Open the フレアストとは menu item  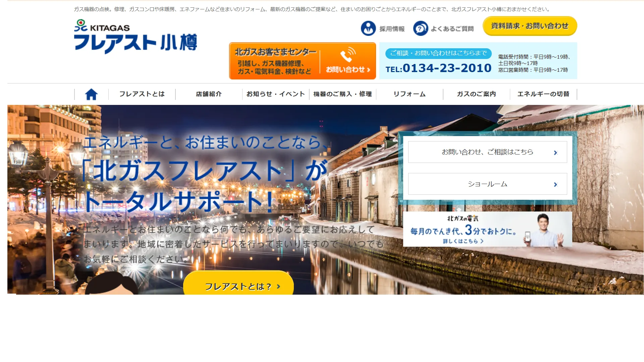(x=142, y=94)
